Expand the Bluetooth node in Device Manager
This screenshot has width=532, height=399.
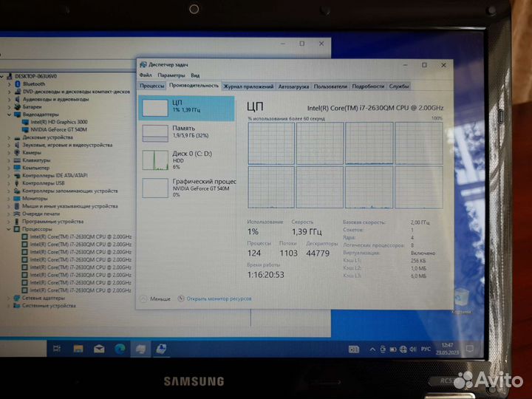(9, 83)
